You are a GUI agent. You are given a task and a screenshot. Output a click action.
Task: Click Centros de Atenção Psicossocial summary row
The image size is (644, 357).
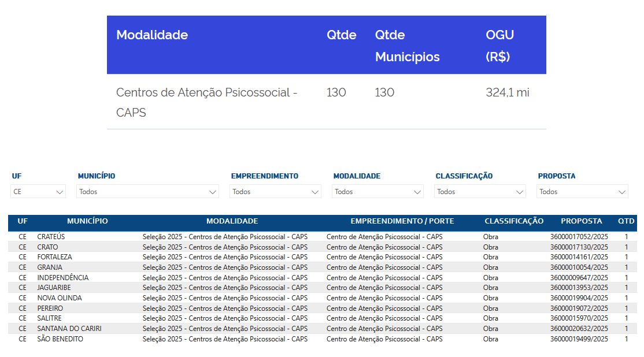click(207, 102)
